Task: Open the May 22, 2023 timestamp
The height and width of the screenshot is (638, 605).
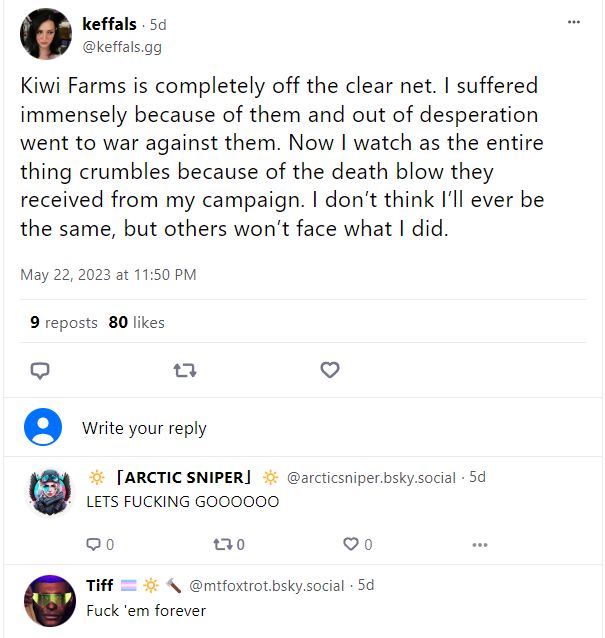Action: 108,274
